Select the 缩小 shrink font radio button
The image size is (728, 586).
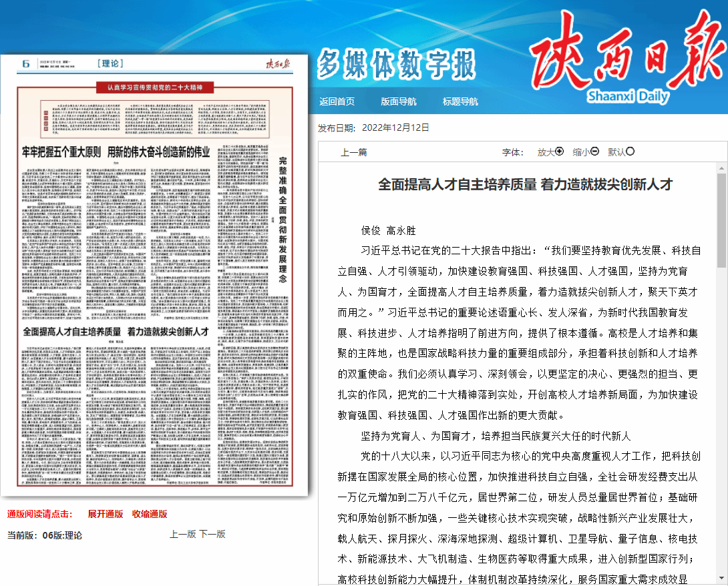click(x=594, y=152)
